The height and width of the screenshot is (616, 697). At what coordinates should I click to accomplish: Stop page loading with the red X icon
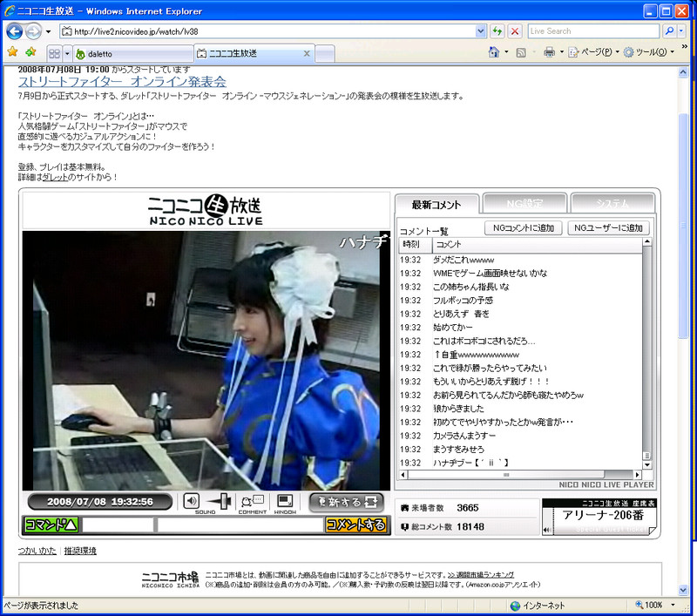coord(514,30)
